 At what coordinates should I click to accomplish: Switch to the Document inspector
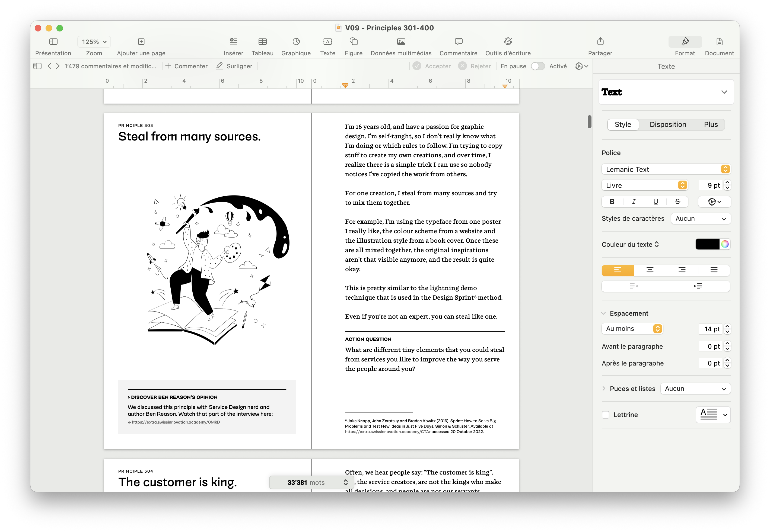719,46
